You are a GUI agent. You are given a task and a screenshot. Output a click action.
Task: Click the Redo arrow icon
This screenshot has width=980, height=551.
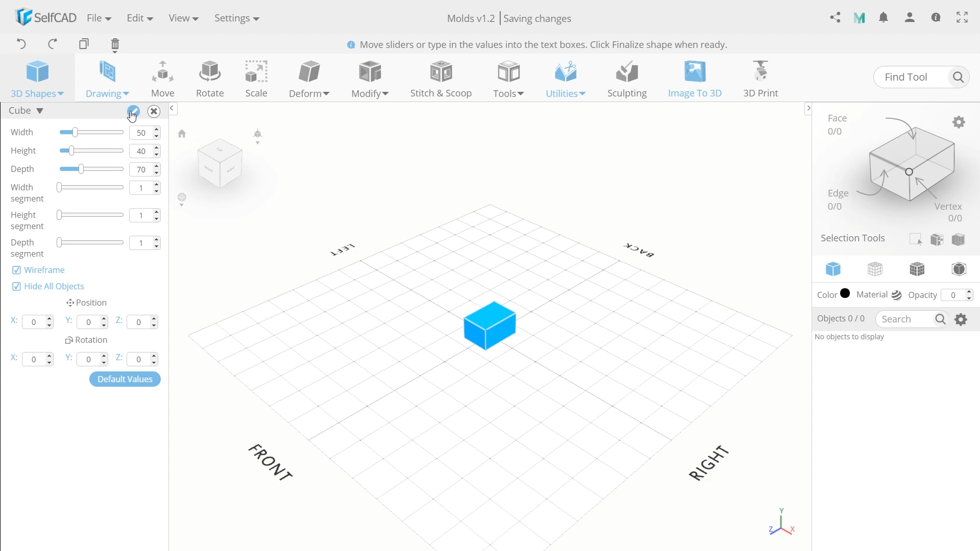coord(53,44)
